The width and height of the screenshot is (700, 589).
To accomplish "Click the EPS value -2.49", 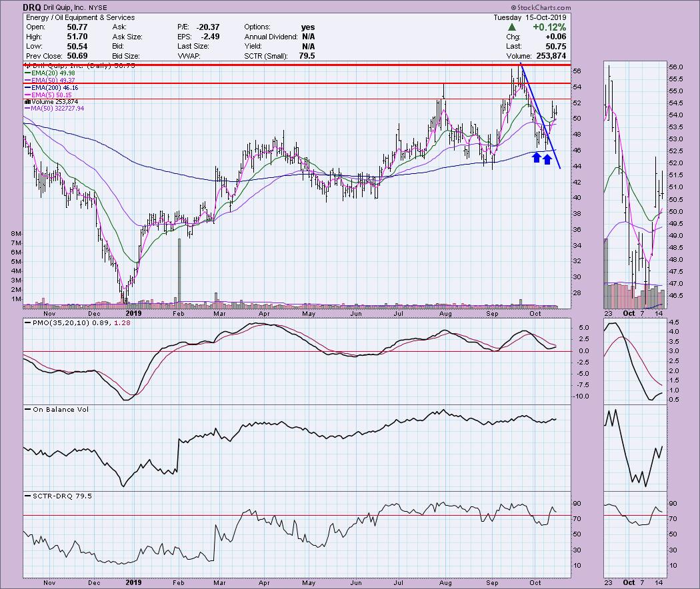I will pos(211,37).
